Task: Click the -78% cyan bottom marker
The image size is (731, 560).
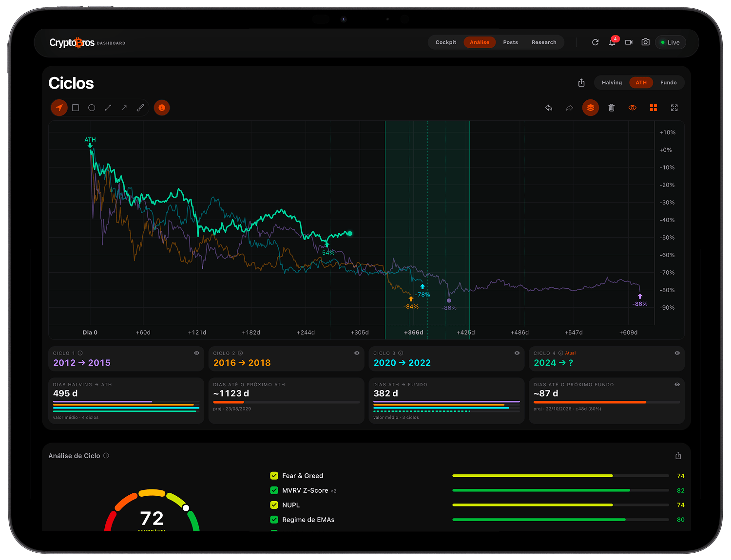Action: (x=423, y=291)
